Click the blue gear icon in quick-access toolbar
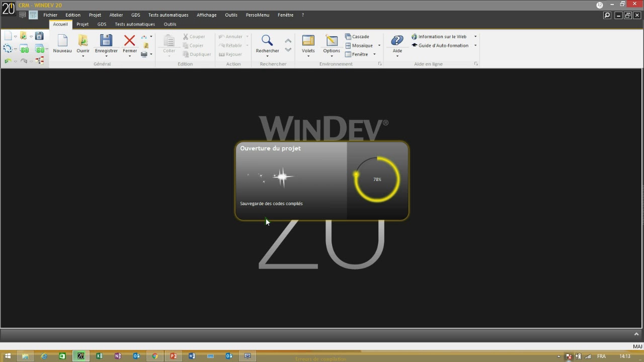This screenshot has height=362, width=644. [x=8, y=49]
